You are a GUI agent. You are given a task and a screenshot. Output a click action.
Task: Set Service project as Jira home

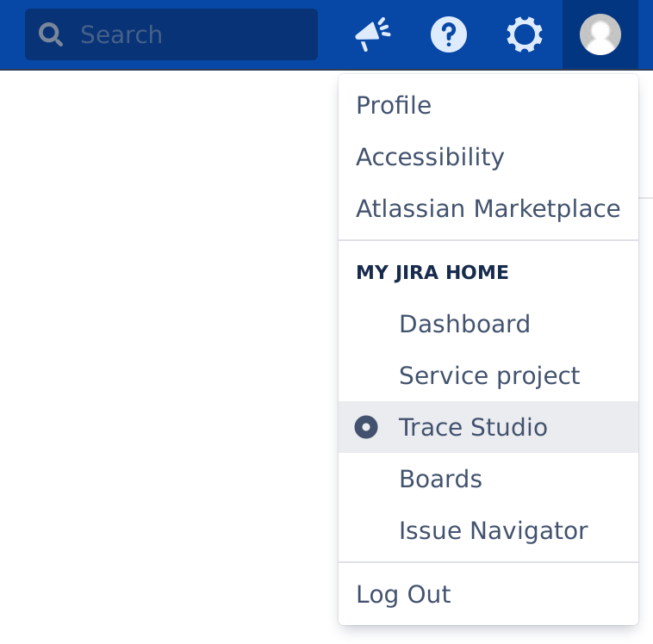tap(488, 375)
